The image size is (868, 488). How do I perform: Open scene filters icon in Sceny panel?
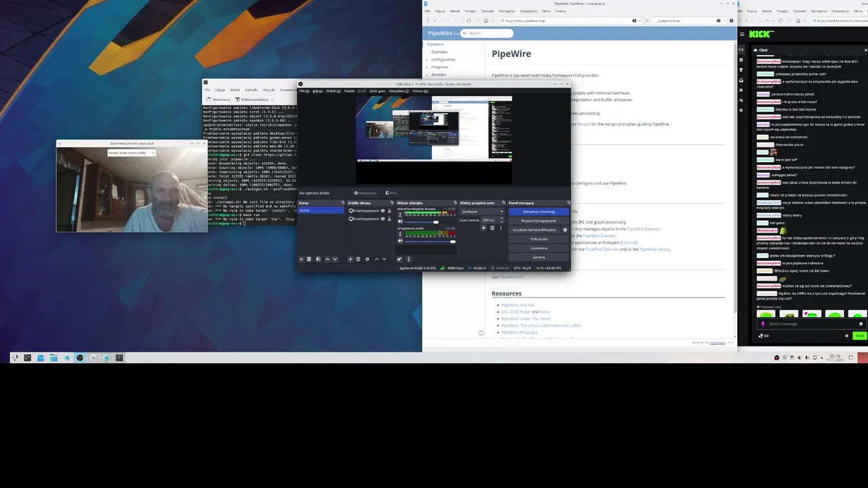[318, 259]
